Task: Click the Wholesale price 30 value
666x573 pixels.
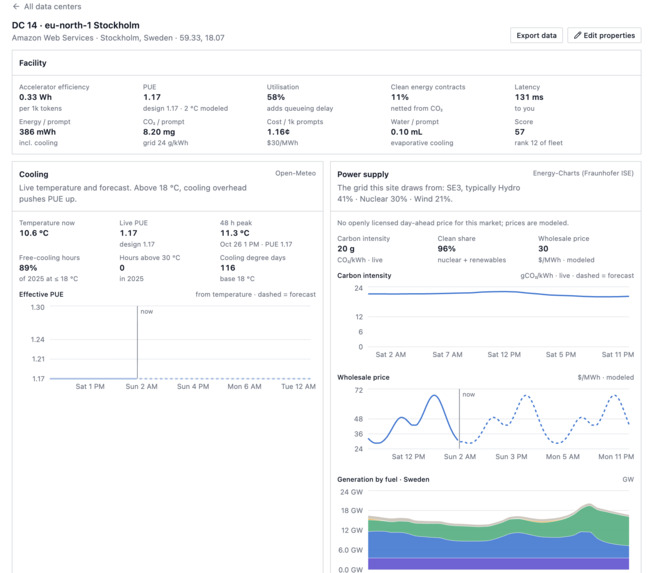Action: coord(543,249)
